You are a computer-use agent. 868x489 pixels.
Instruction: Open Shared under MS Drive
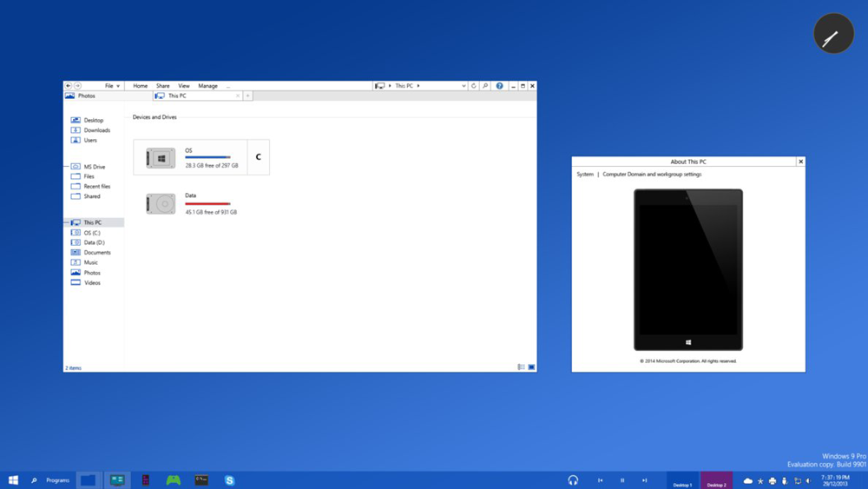tap(86, 196)
